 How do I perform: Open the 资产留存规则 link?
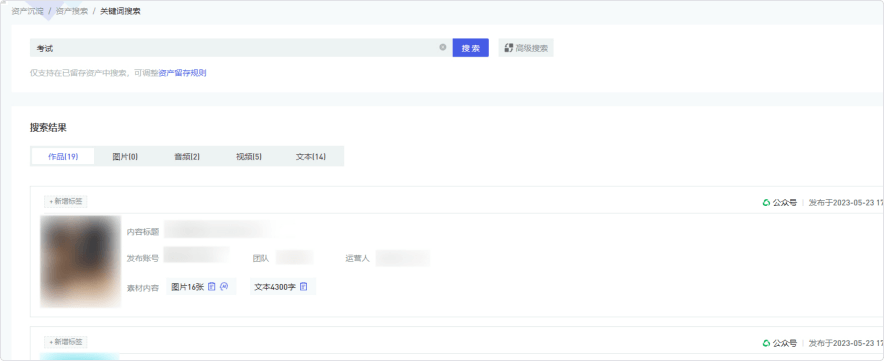pyautogui.click(x=182, y=73)
